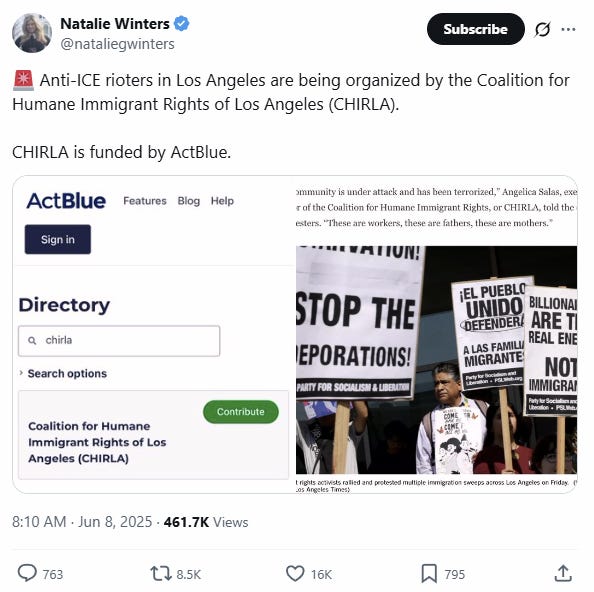The image size is (594, 592).
Task: Click the reply comment bubble icon
Action: [27, 573]
